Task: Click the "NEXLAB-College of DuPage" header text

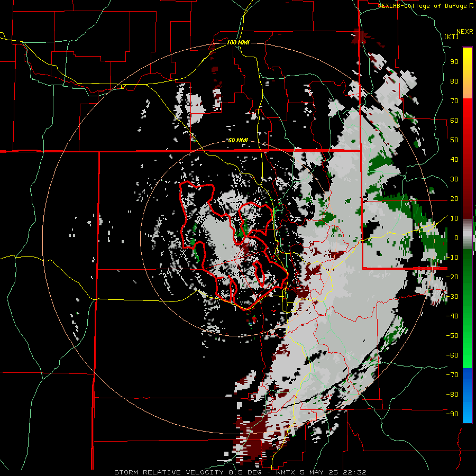Action: point(422,6)
